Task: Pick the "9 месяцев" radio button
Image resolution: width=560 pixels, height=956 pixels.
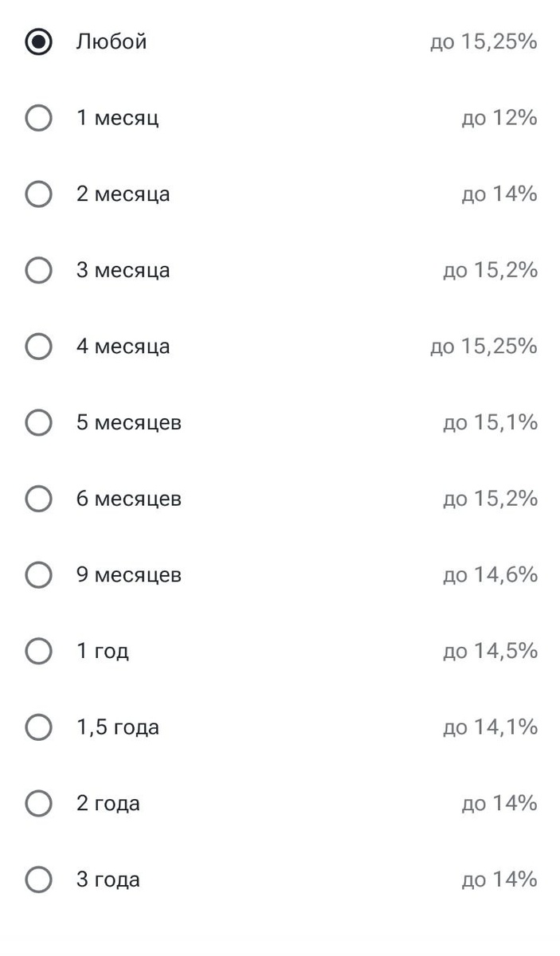Action: (38, 575)
